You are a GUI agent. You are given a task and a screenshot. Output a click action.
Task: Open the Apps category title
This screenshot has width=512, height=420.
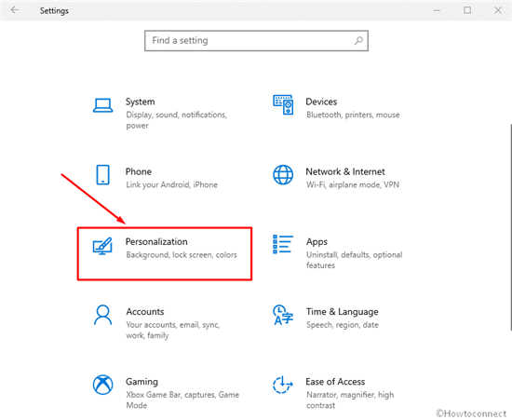[317, 242]
